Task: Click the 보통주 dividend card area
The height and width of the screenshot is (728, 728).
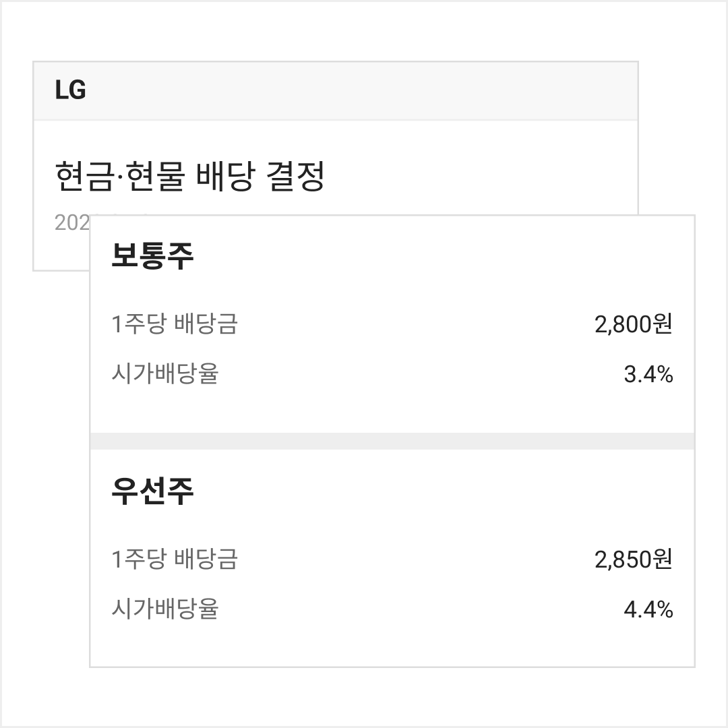Action: (x=392, y=324)
